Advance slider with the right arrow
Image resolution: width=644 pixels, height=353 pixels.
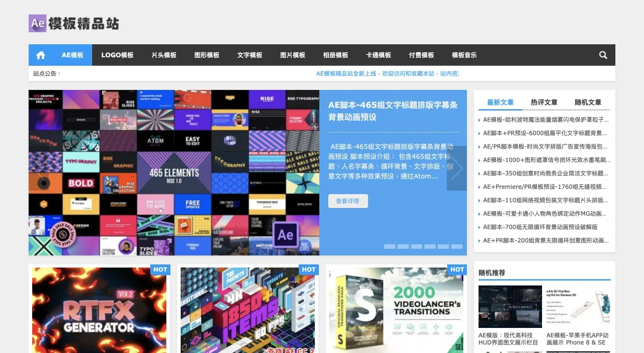[x=457, y=168]
